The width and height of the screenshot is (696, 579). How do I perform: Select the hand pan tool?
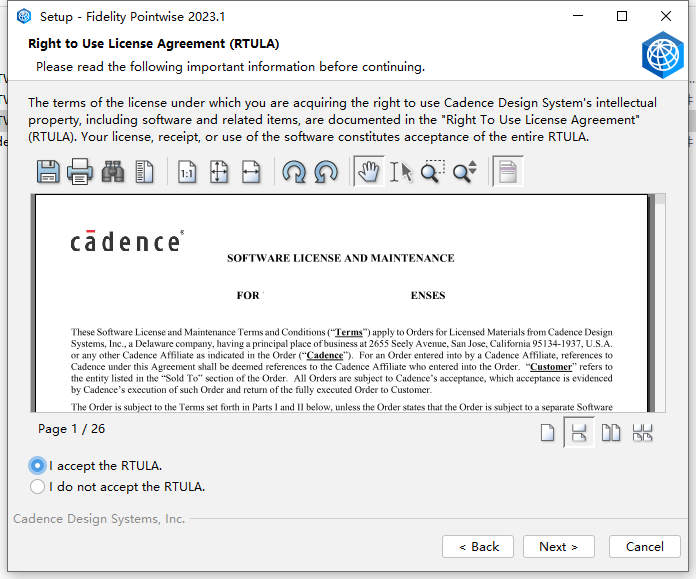(369, 171)
